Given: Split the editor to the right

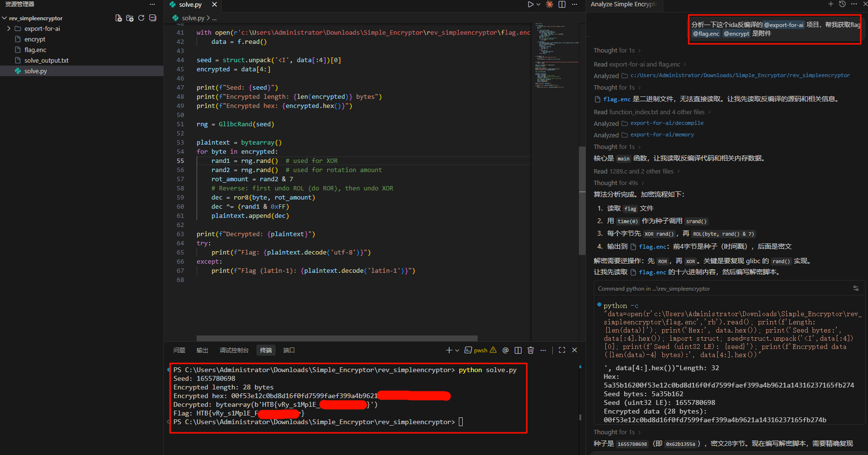Looking at the screenshot, I should (562, 4).
